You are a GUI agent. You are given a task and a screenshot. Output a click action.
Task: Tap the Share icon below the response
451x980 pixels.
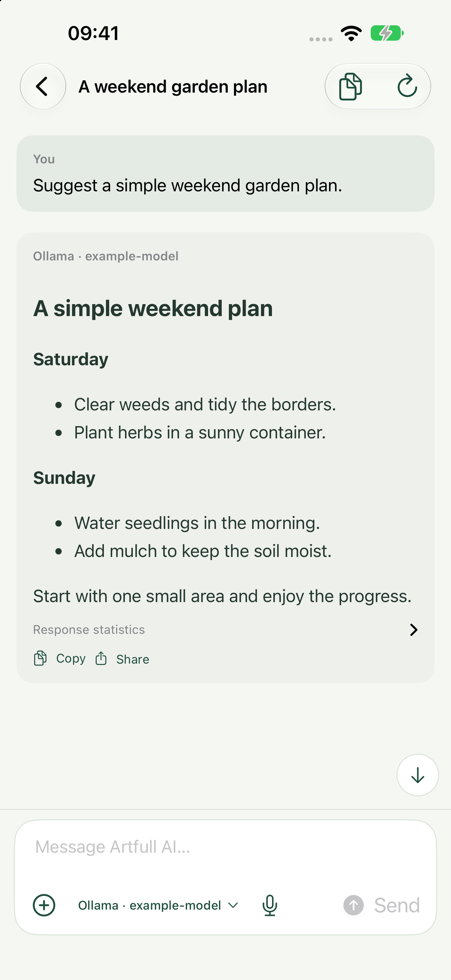point(101,658)
